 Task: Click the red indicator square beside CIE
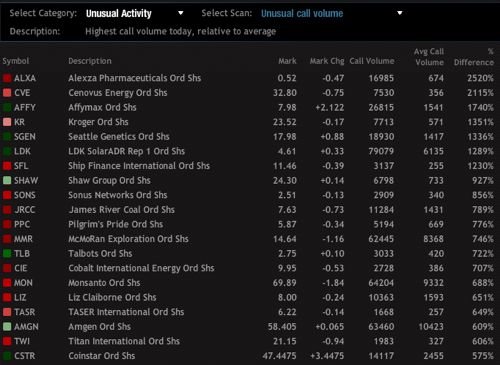(x=7, y=268)
